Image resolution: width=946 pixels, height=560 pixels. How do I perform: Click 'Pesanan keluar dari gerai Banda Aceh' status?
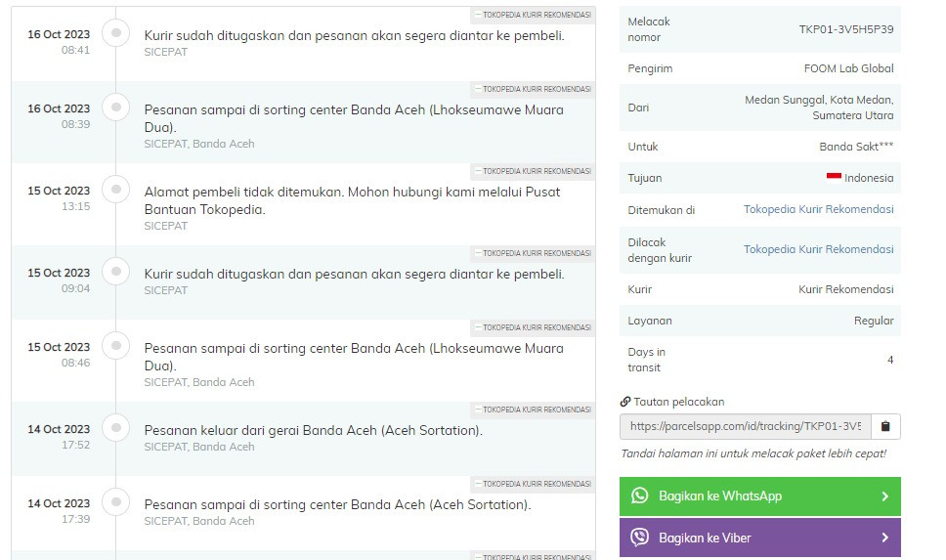pyautogui.click(x=313, y=430)
